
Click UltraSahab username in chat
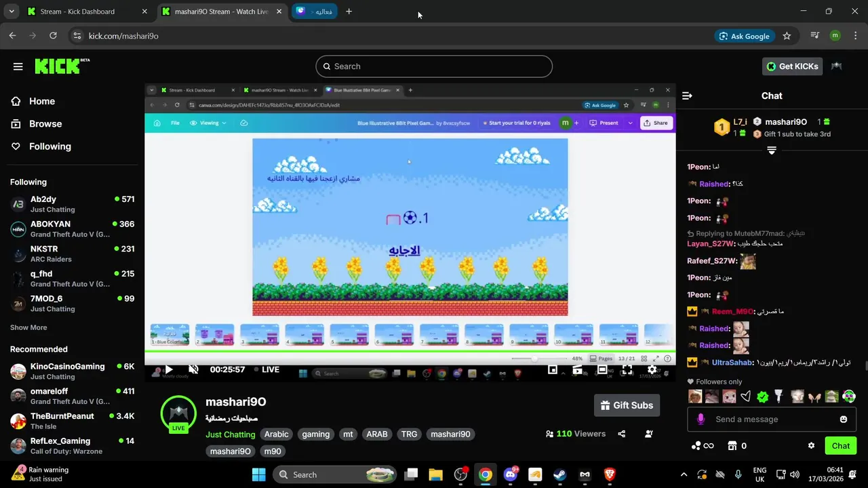coord(732,363)
